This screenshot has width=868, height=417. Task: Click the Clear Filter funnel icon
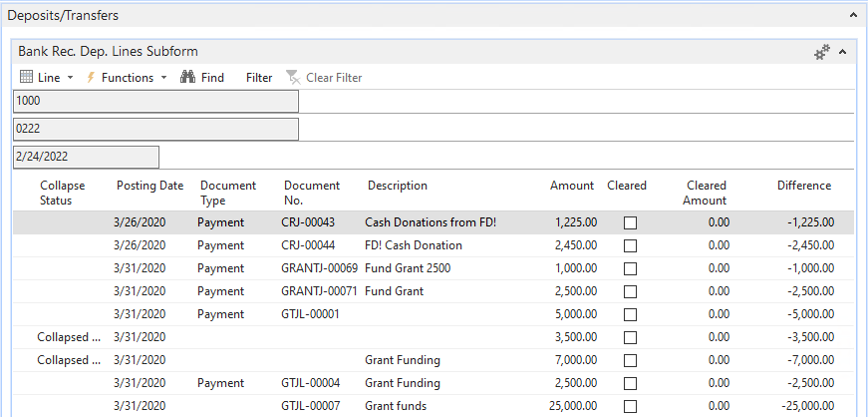[292, 78]
